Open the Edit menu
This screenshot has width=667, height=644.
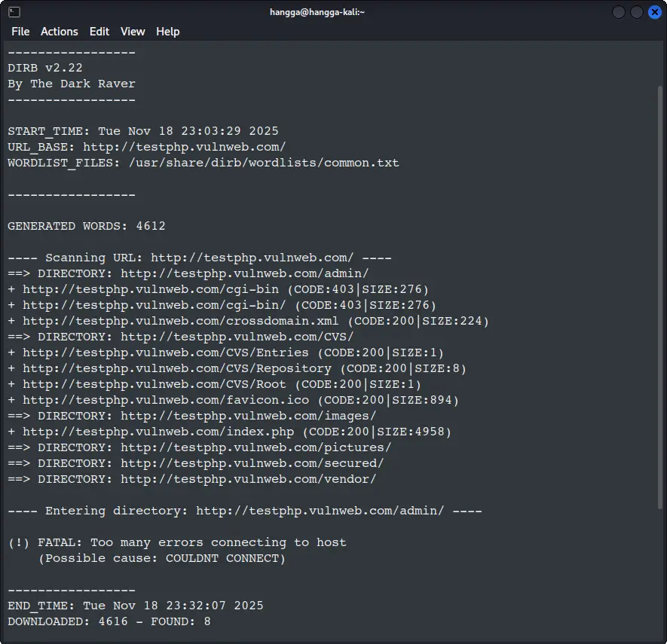tap(99, 32)
